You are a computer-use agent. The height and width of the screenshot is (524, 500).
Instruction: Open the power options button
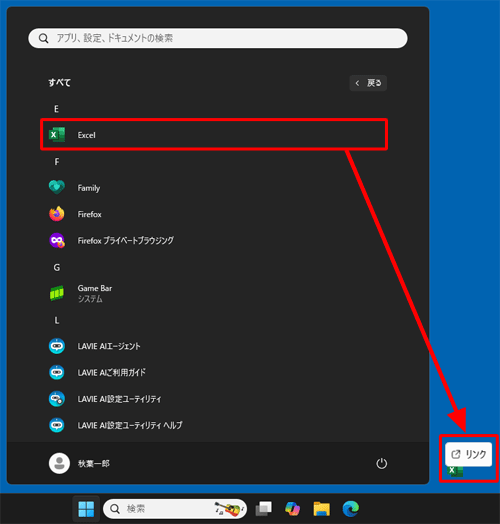coord(381,464)
